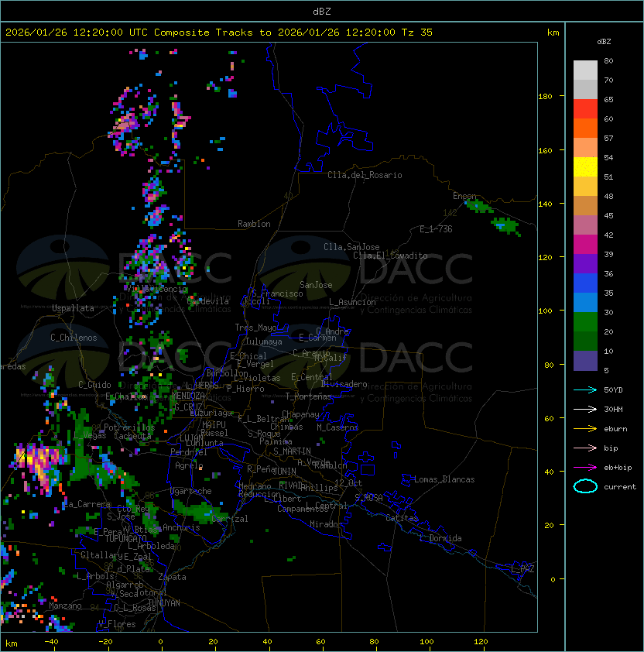This screenshot has height=652, width=644.
Task: Click the '50YD' legend label
Action: tap(613, 389)
